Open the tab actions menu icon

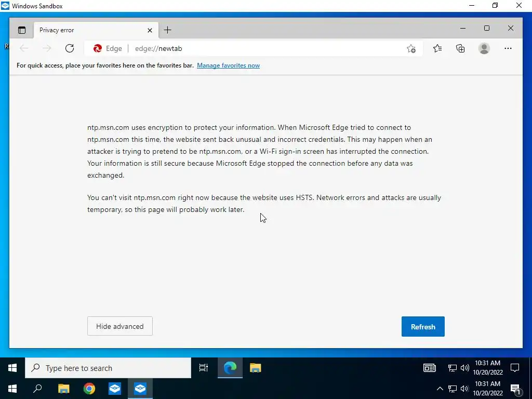22,30
